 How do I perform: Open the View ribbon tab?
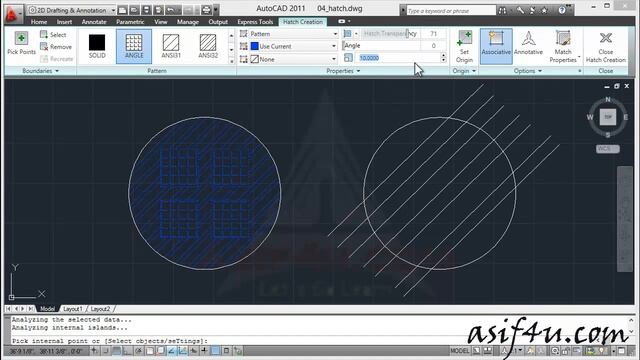160,22
